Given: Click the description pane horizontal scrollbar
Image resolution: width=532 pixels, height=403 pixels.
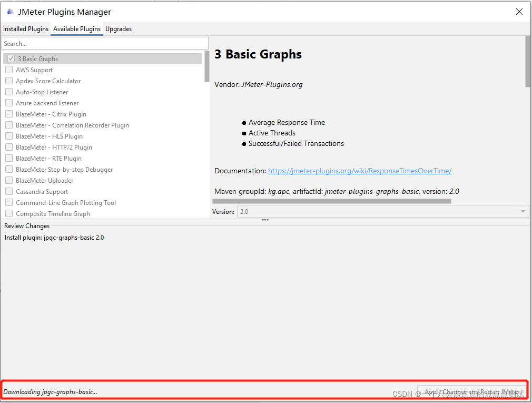Looking at the screenshot, I should pos(332,201).
